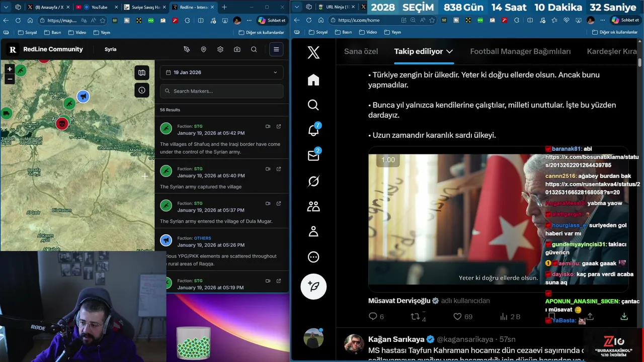Repost the Müsavat Dervişoğlu tweet
Screen dimensions: 644x362
click(x=419, y=316)
